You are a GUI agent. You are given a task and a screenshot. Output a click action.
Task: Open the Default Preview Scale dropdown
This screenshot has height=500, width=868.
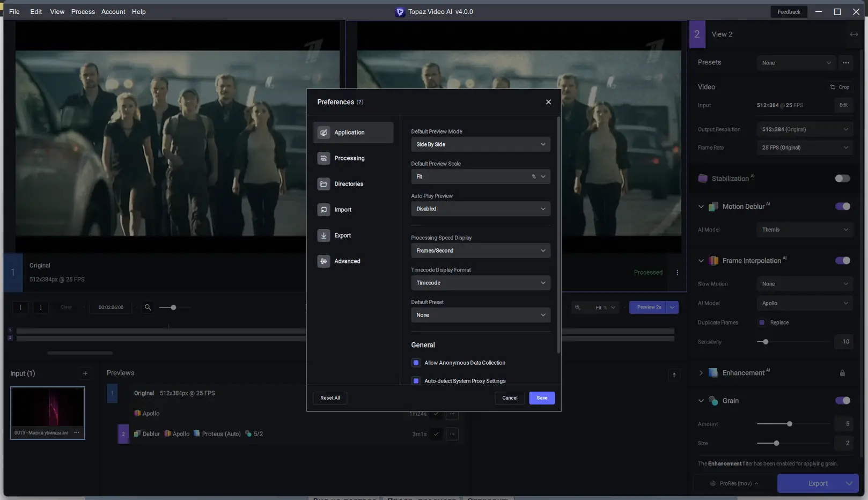tap(481, 177)
